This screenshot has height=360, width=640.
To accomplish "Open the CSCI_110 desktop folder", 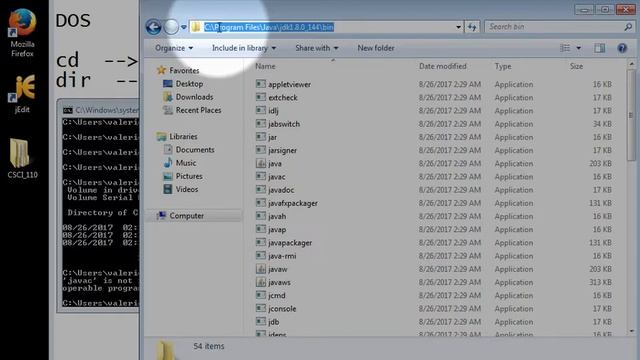I will 22,158.
